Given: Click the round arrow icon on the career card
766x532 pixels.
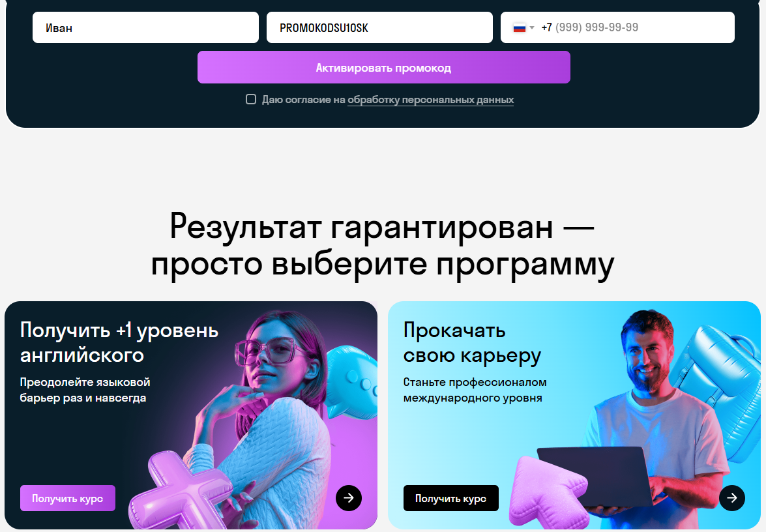Looking at the screenshot, I should click(732, 498).
